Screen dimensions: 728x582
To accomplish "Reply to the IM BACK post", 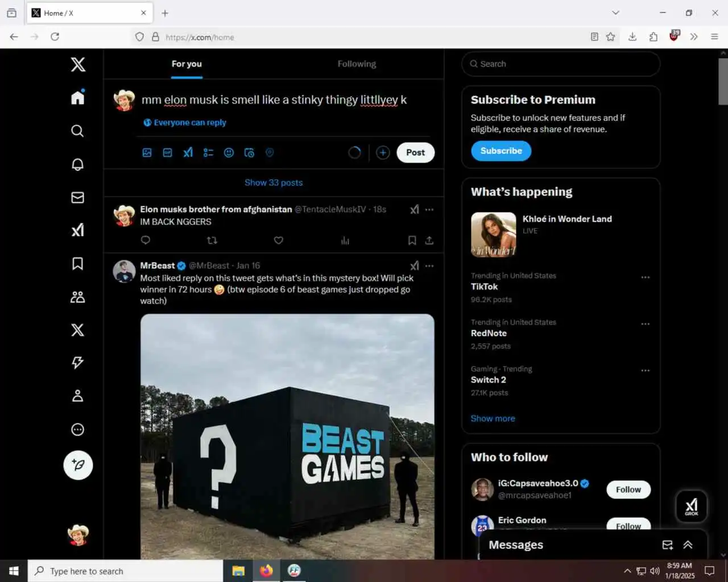I will click(146, 240).
